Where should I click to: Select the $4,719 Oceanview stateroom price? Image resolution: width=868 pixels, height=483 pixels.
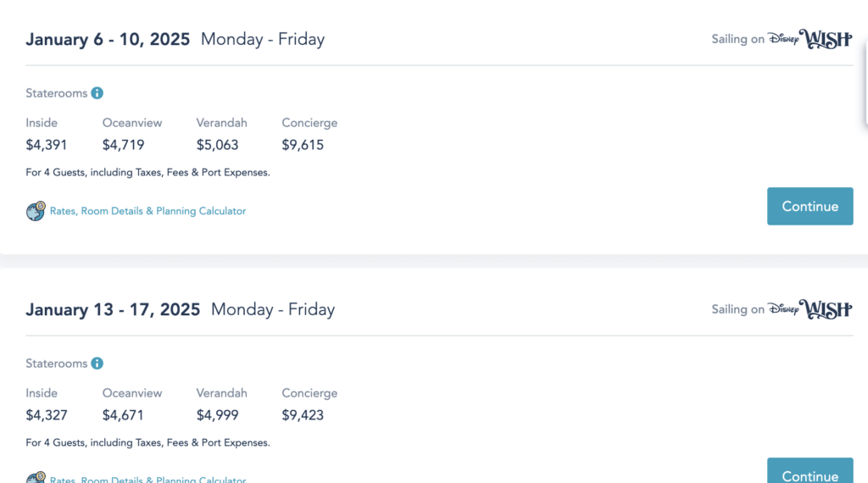124,145
